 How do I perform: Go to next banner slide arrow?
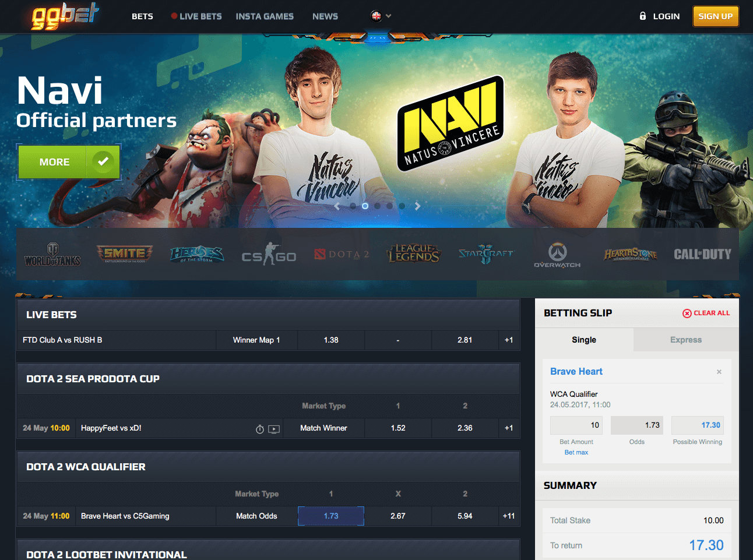tap(417, 206)
